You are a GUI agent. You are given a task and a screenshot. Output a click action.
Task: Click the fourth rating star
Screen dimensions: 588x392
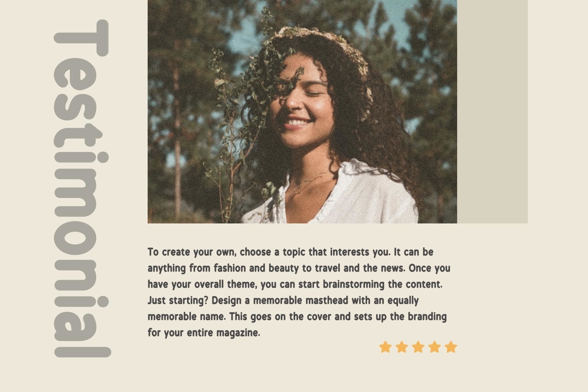(x=435, y=347)
